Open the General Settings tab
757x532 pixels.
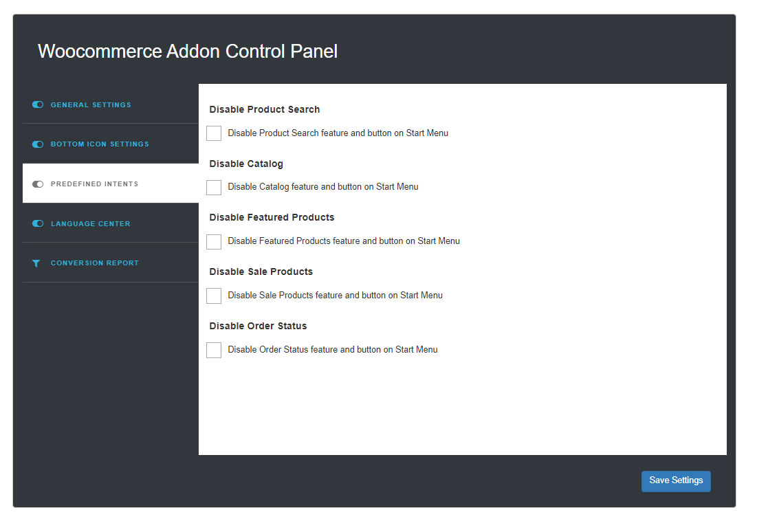click(x=111, y=104)
